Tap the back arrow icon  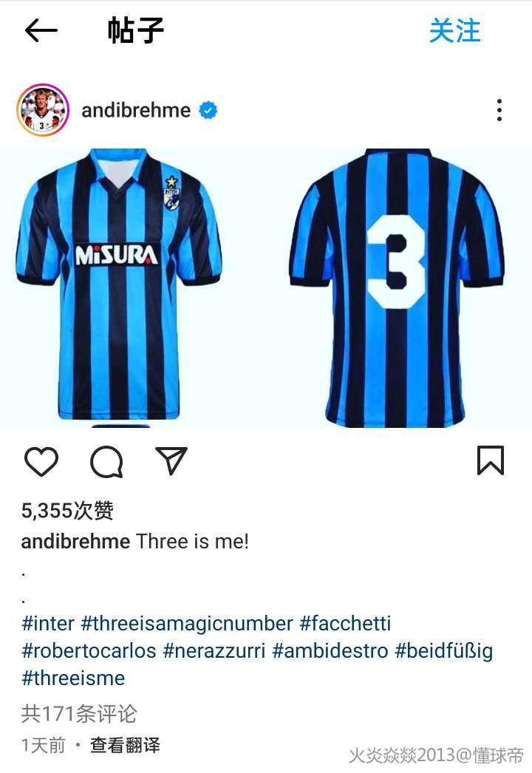[41, 30]
